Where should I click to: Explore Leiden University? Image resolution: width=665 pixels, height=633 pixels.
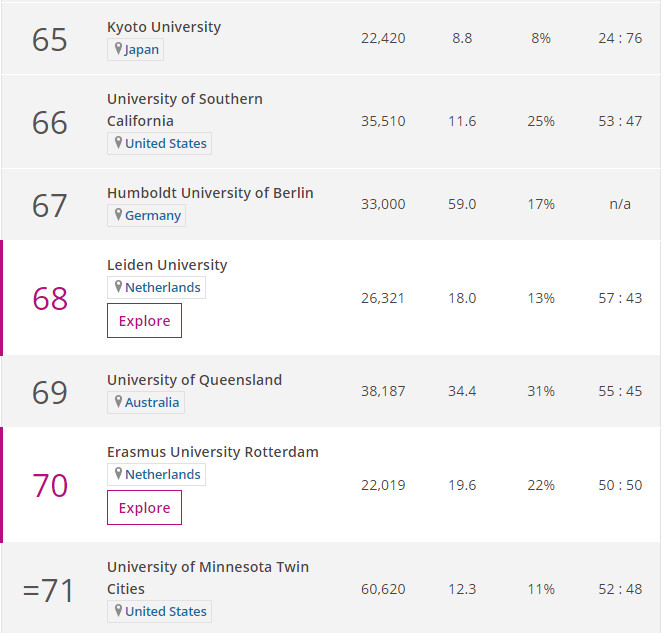click(144, 321)
